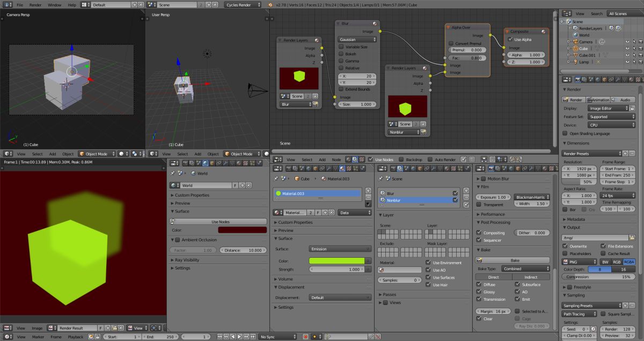Viewport: 644px width, 341px height.
Task: Open the Feature Set Supported dropdown
Action: click(611, 117)
